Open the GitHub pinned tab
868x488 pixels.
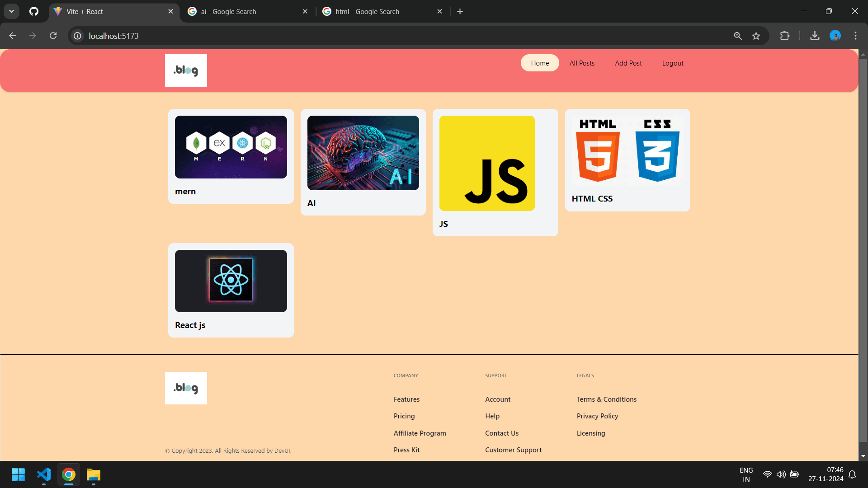34,11
